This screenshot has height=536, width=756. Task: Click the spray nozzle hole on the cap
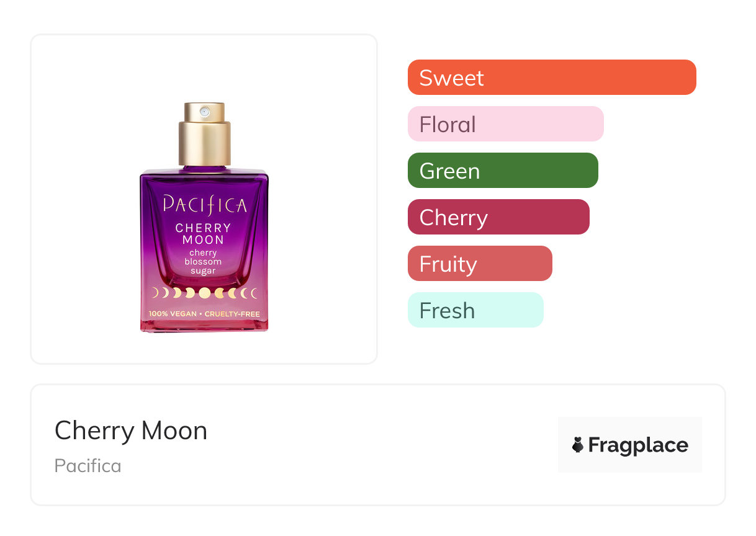204,112
